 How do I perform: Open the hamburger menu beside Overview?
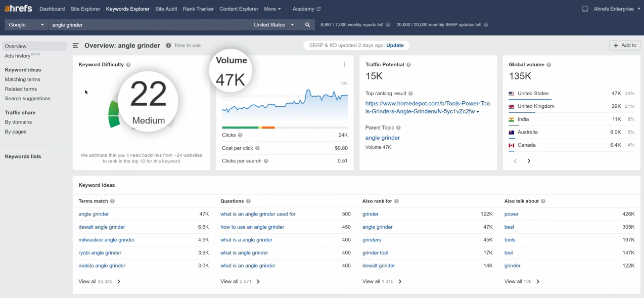pos(75,46)
